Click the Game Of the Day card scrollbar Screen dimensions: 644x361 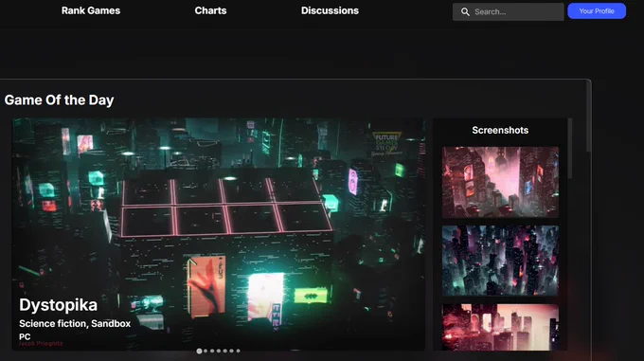pyautogui.click(x=589, y=117)
